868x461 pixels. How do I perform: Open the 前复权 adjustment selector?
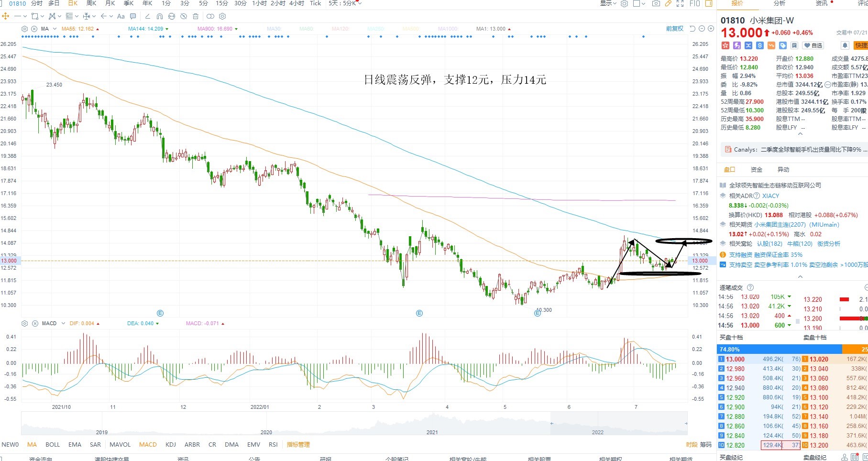click(x=675, y=29)
